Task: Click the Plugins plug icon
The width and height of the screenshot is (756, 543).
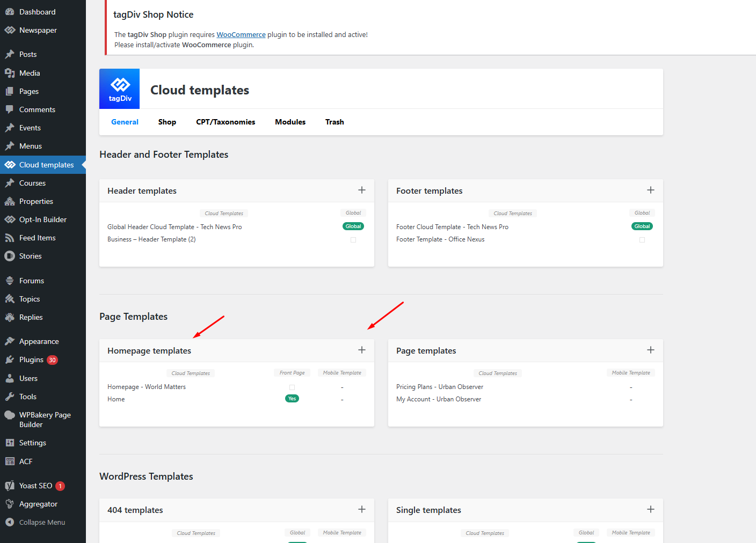Action: tap(10, 359)
